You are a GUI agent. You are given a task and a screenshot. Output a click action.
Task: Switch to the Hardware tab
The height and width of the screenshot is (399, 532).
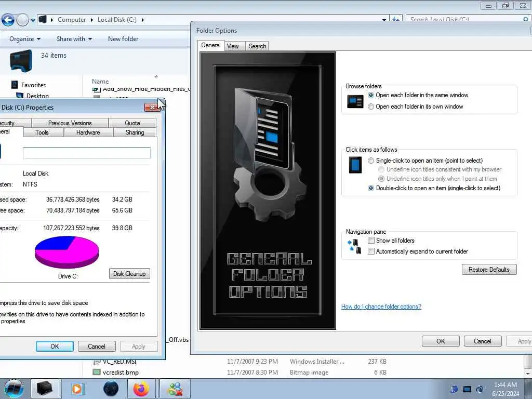coord(88,132)
